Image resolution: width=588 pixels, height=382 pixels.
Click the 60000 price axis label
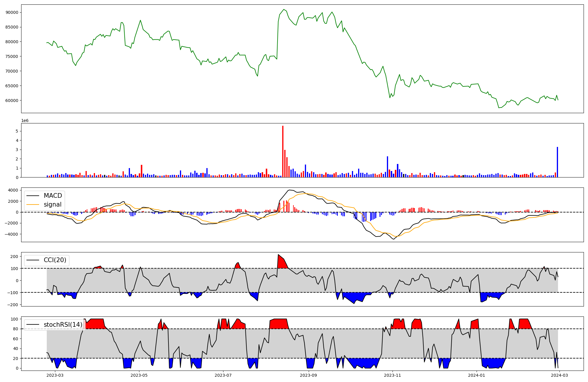coord(12,100)
